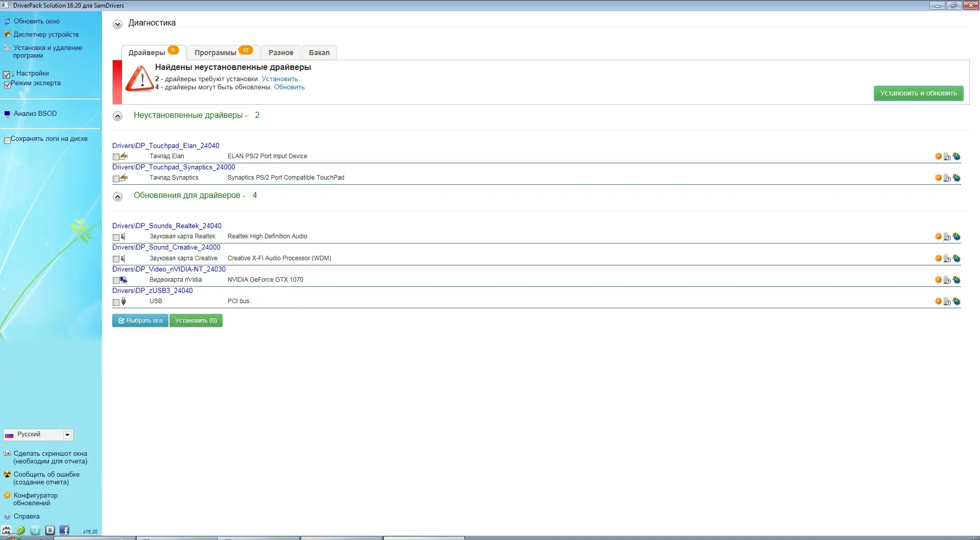Toggle the Настройки checkbox

coord(7,75)
